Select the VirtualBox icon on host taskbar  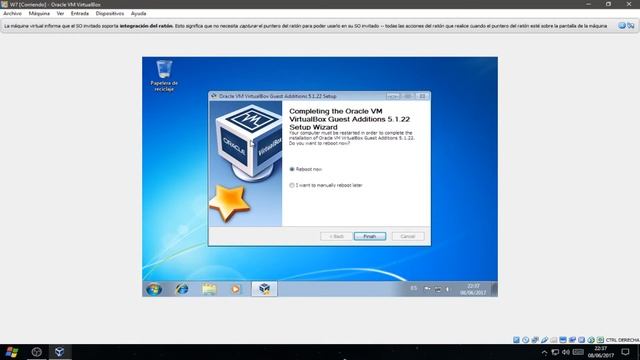(x=60, y=352)
